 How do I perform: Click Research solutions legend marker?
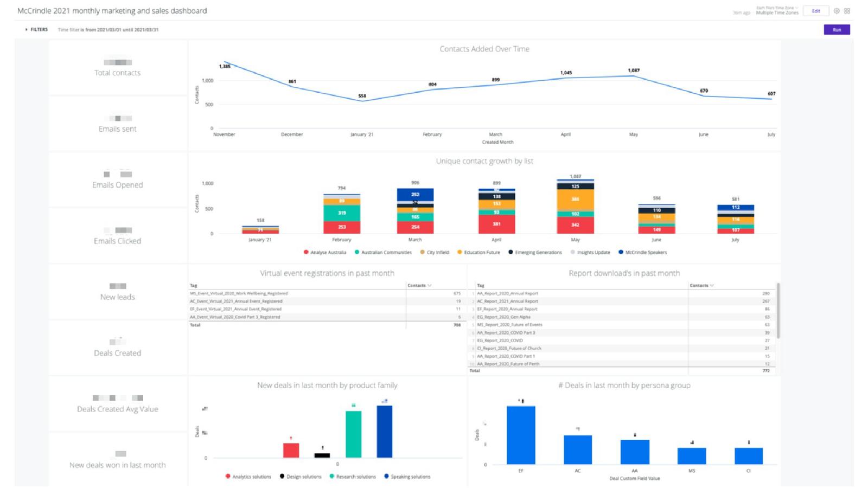point(331,477)
